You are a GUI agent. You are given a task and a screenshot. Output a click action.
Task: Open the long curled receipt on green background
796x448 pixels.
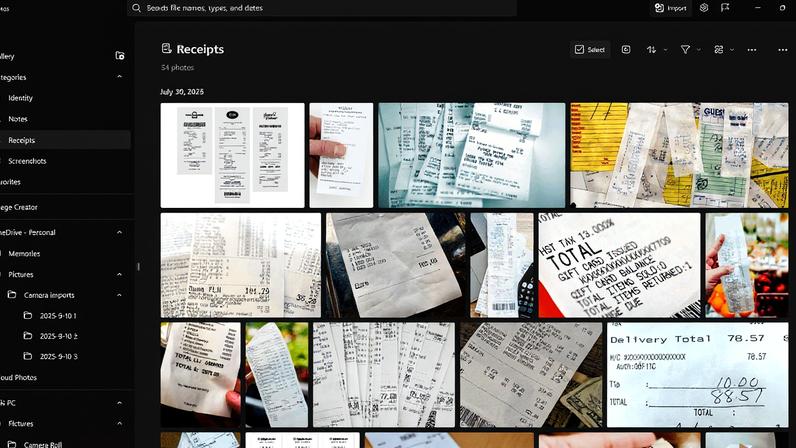point(277,375)
